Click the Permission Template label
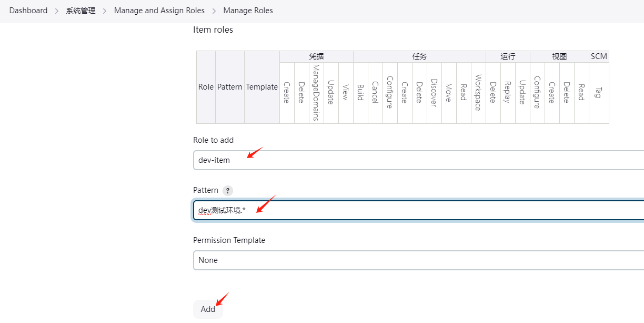 [x=229, y=240]
